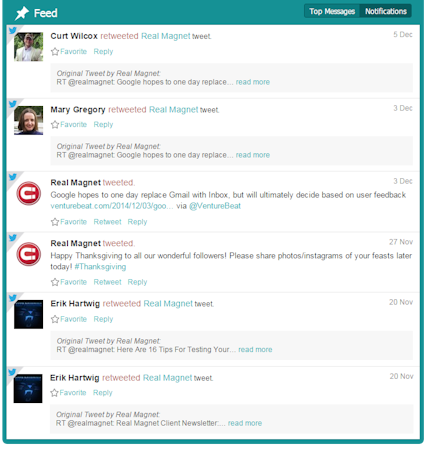Switch to the Top Messages tab
Viewport: 426px width, 450px height.
click(332, 11)
